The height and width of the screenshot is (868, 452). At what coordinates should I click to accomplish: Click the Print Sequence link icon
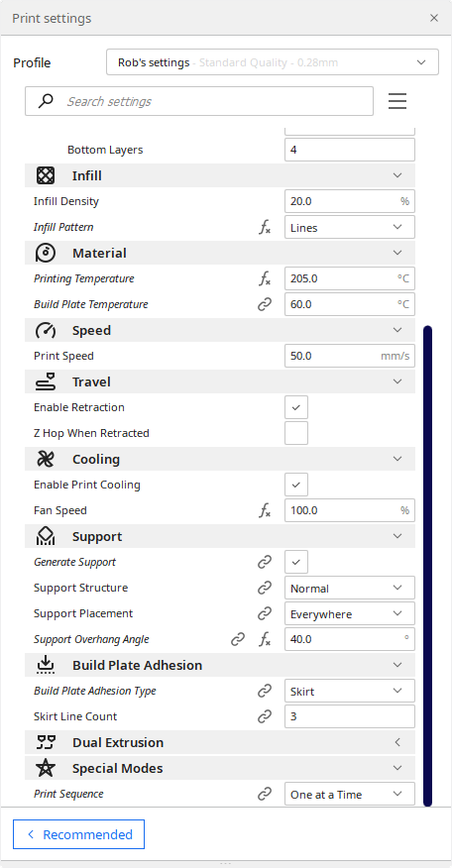pos(265,794)
